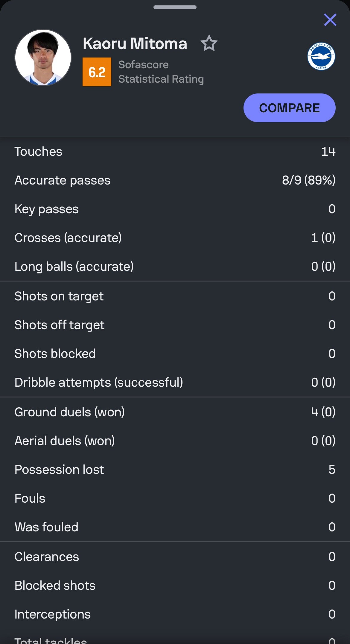
Task: Select the Accurate passes stat row
Action: coord(175,180)
